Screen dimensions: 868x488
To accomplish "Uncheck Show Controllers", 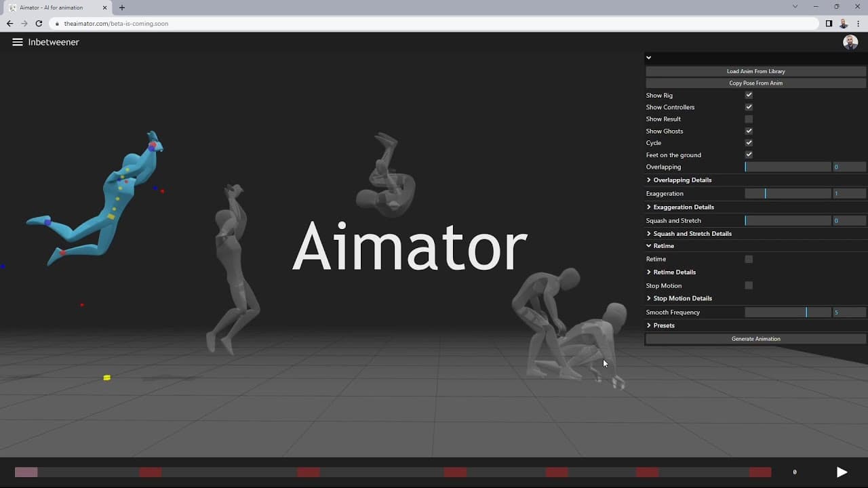I will pos(749,107).
